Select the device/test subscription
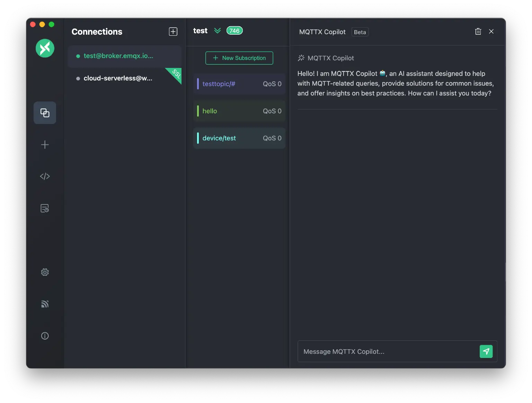 239,138
